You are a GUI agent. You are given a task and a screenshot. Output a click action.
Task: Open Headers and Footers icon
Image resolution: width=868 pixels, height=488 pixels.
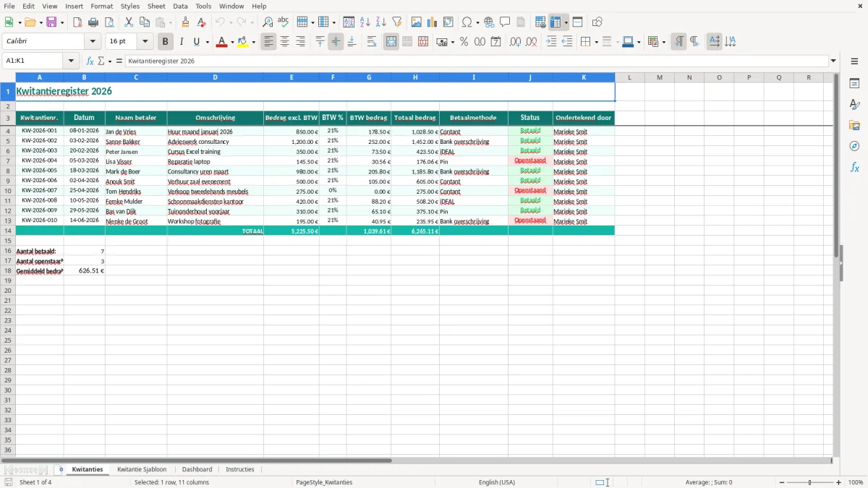click(520, 22)
